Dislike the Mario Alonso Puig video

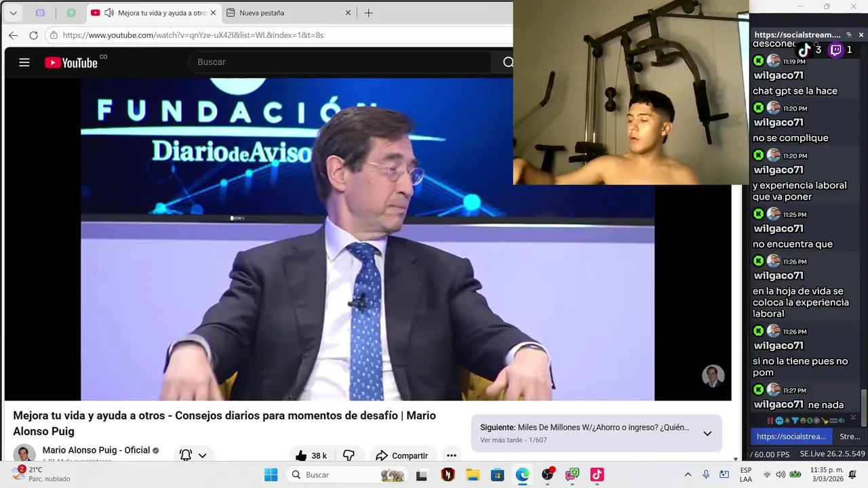[349, 455]
